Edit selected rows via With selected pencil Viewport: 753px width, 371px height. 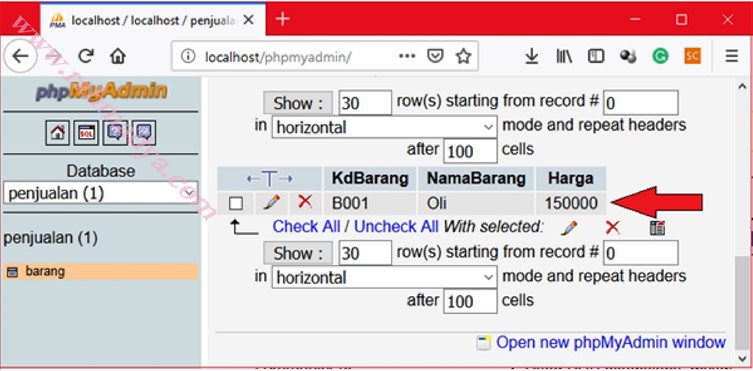(569, 228)
